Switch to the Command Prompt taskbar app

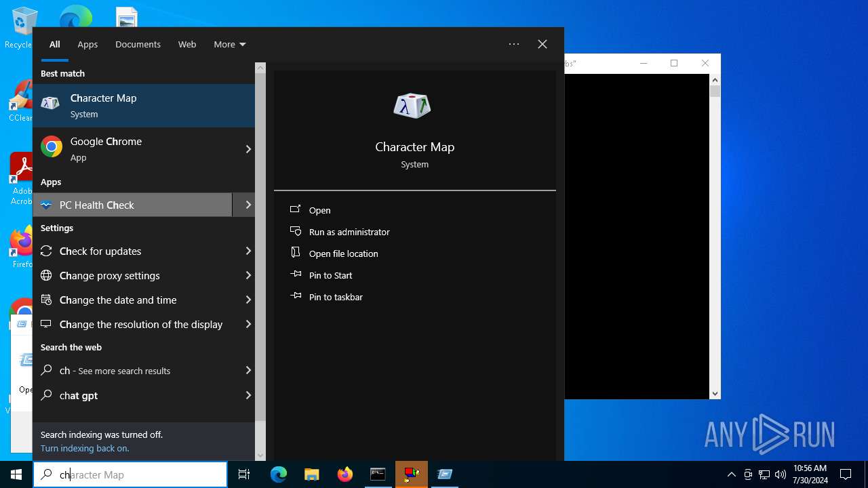point(378,474)
